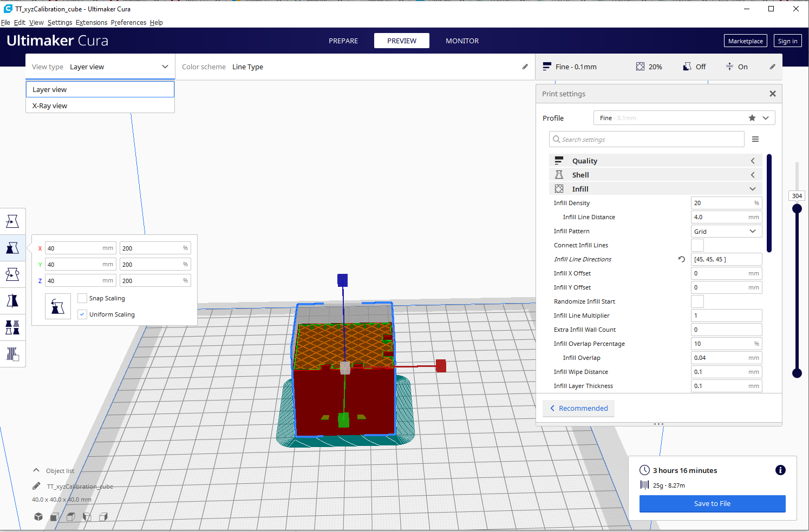Select the PREVIEW stage tab
Screen dimensions: 809x532
point(402,41)
